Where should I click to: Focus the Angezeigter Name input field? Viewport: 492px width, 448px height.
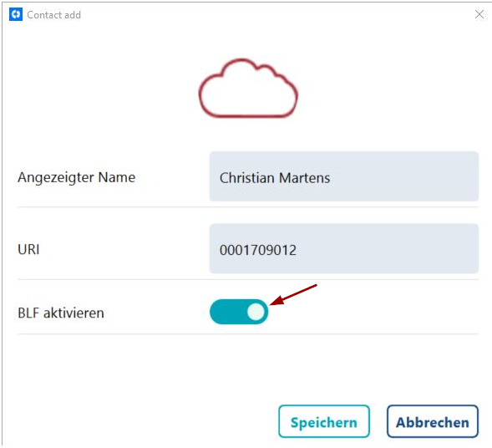point(344,176)
